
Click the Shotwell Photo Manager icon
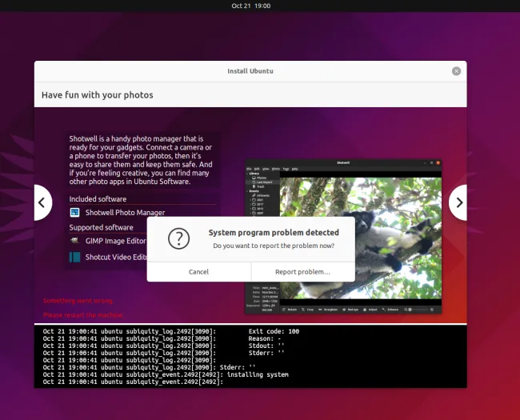pos(74,212)
